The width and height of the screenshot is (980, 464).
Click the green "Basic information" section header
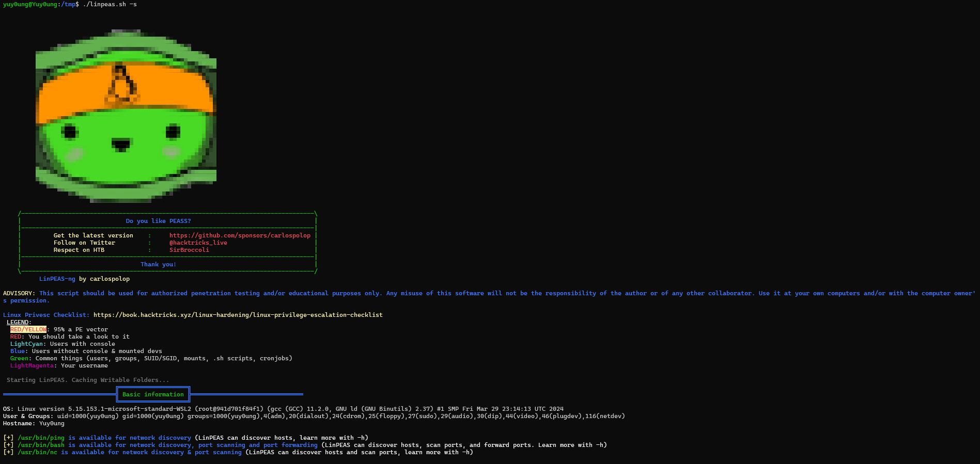point(153,394)
